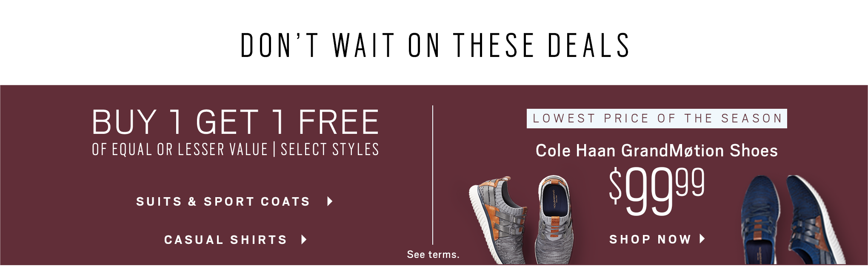Viewport: 868px width, 266px height.
Task: Click the arrow next to Casual Shirts
Action: (304, 240)
